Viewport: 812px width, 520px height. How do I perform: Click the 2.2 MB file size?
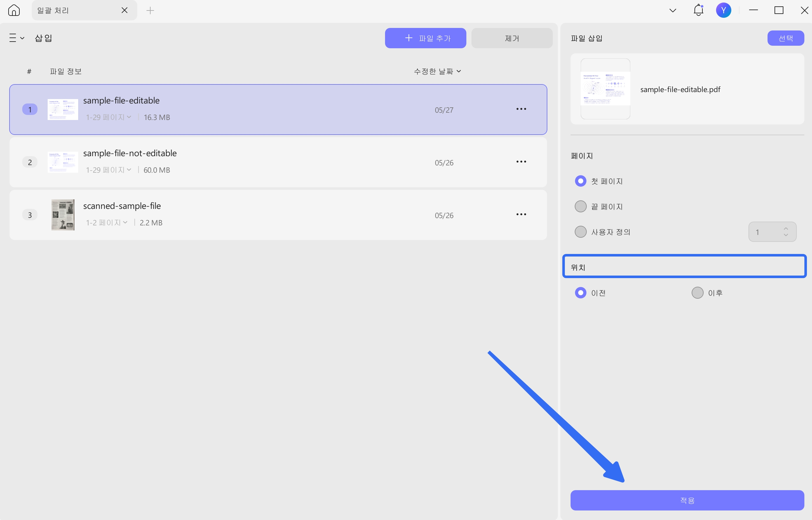(151, 223)
